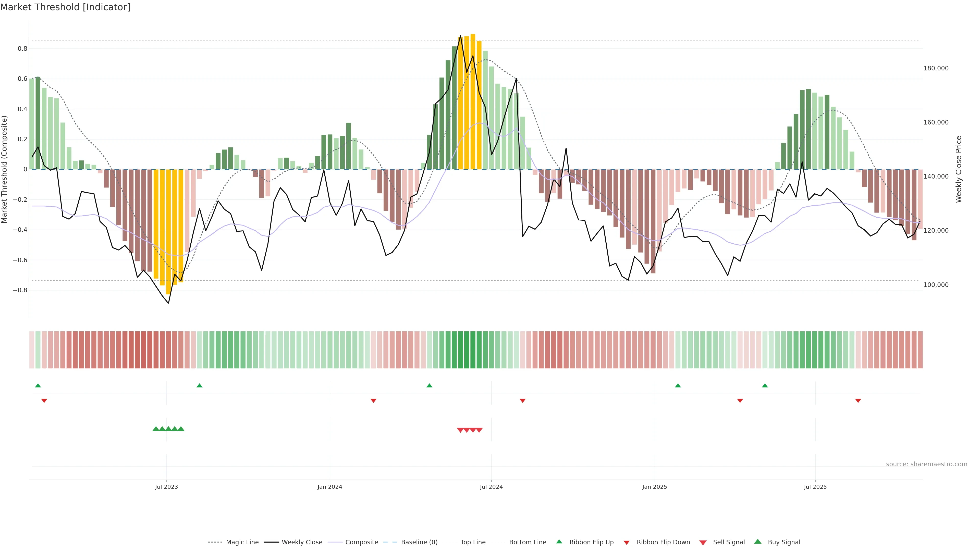Click the Ribbon Flip Down legend triangle
The image size is (980, 551).
pos(626,542)
